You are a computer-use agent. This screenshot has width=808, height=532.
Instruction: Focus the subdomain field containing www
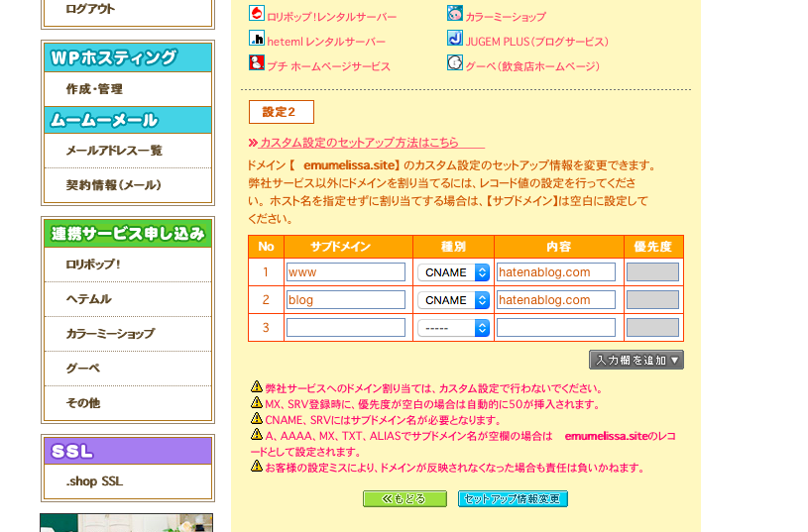click(346, 272)
